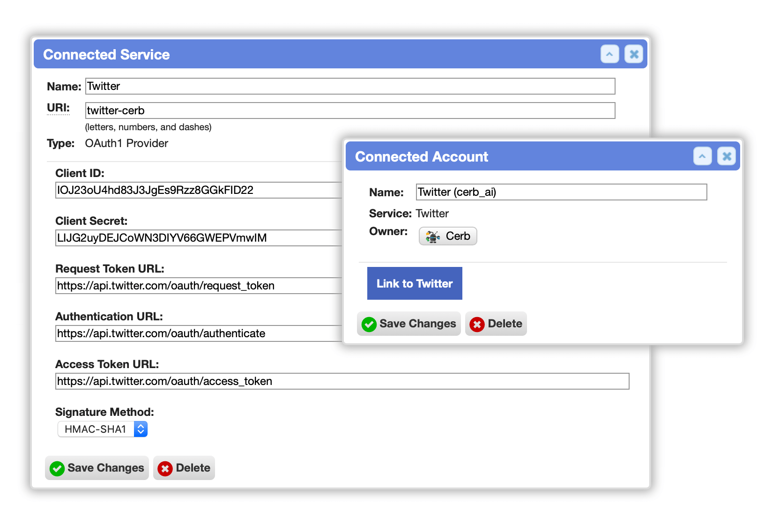772x532 pixels.
Task: Click the Connected Service title bar text
Action: click(x=106, y=54)
